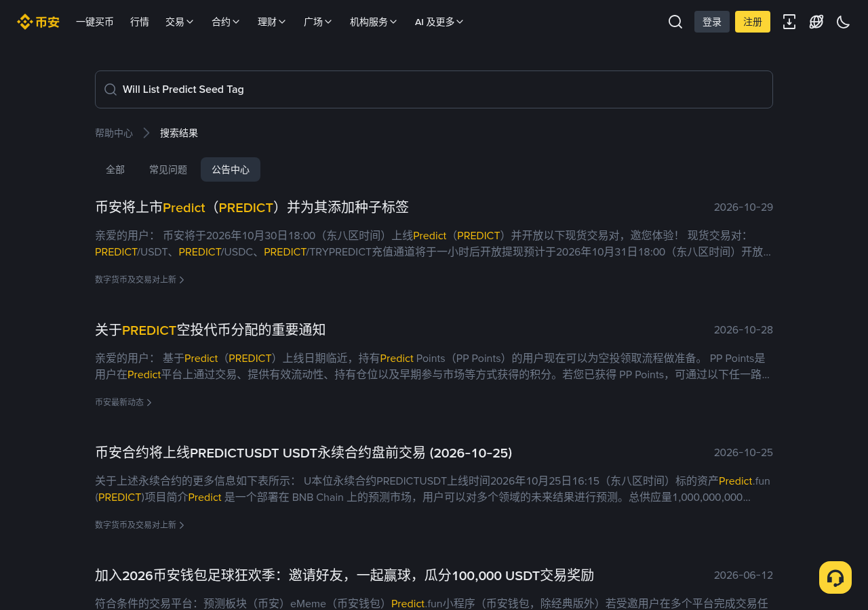The image size is (868, 610).
Task: Open the customer support headset button
Action: coord(835,577)
